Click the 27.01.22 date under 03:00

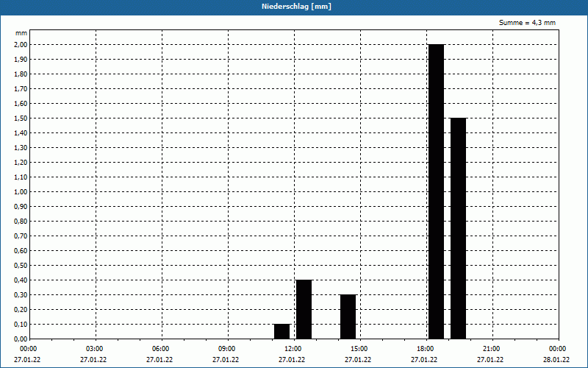(x=93, y=360)
